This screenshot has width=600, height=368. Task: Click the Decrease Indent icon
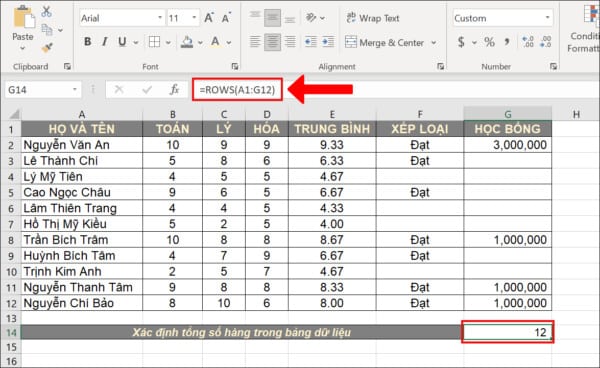(311, 42)
